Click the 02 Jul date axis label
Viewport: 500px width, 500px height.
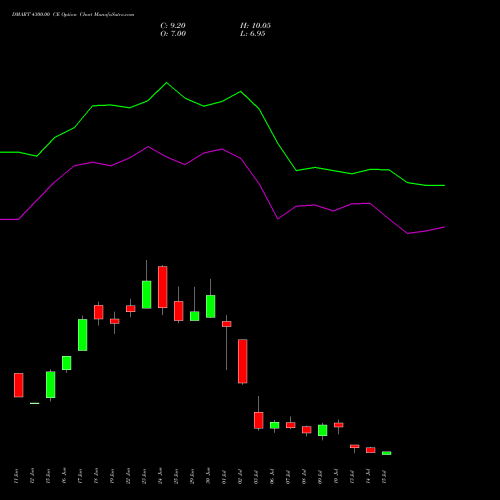(240, 477)
